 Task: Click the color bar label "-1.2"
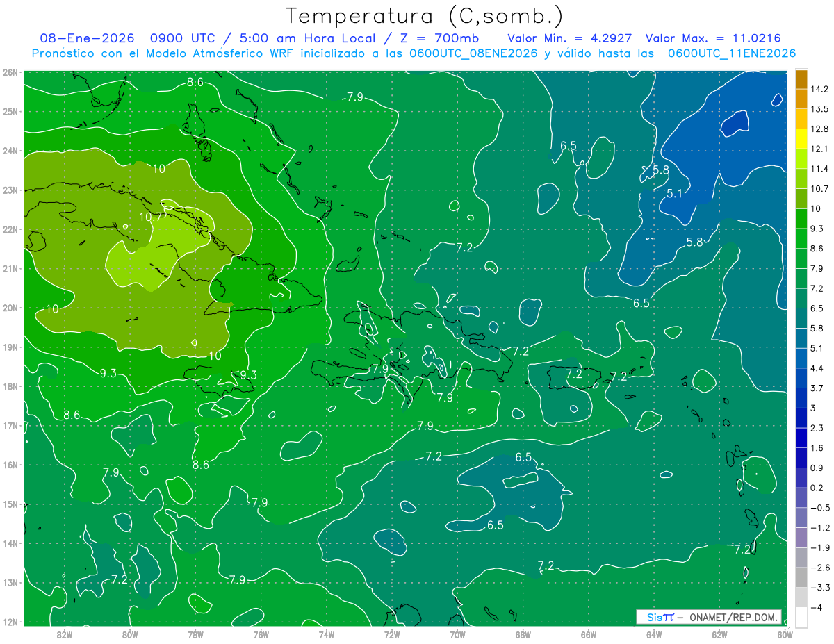(x=819, y=528)
